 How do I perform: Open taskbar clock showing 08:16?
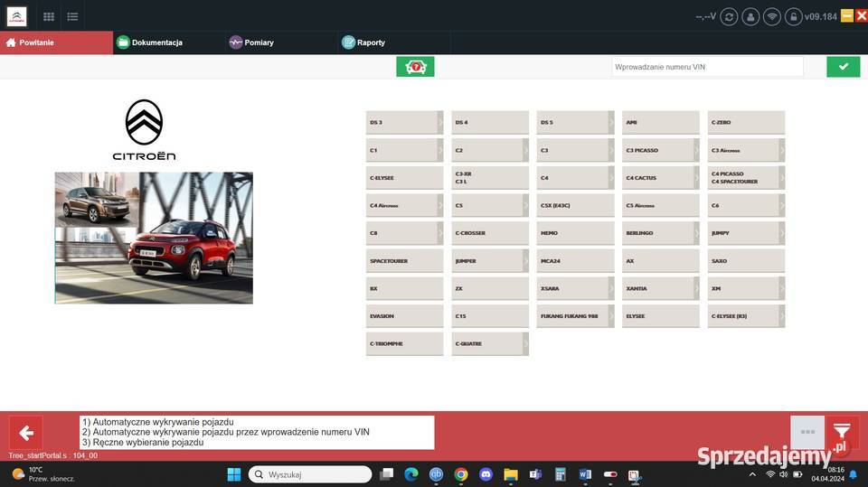tap(829, 474)
